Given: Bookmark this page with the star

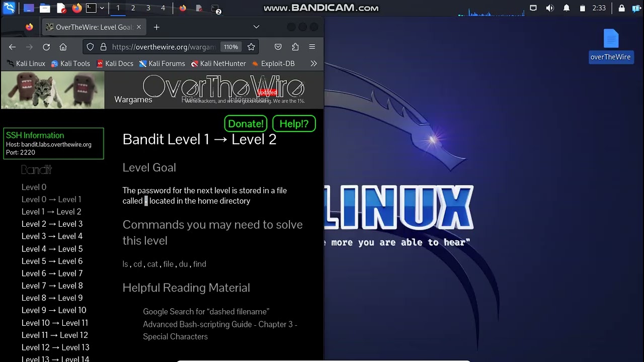Looking at the screenshot, I should point(251,47).
